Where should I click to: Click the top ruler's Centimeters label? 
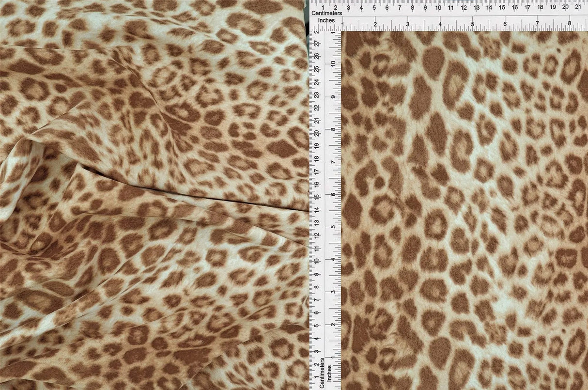coord(327,13)
